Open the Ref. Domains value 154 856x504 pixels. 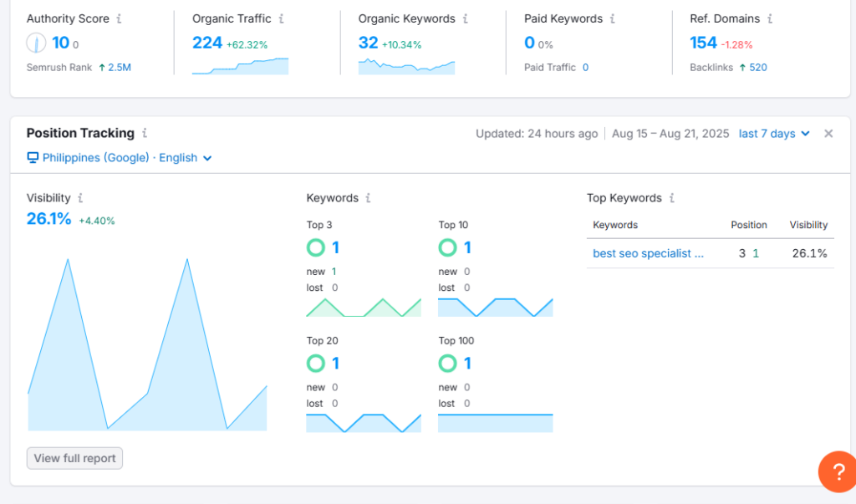(703, 43)
